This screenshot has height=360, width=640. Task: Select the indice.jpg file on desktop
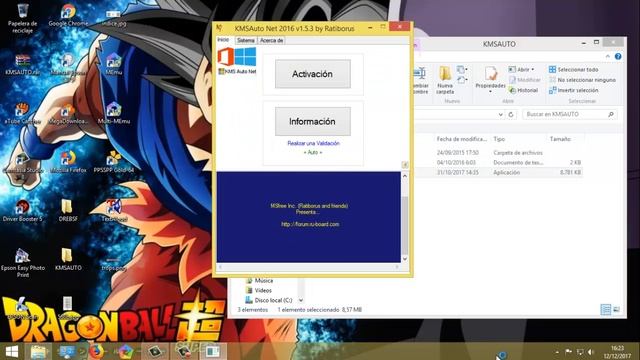(114, 18)
